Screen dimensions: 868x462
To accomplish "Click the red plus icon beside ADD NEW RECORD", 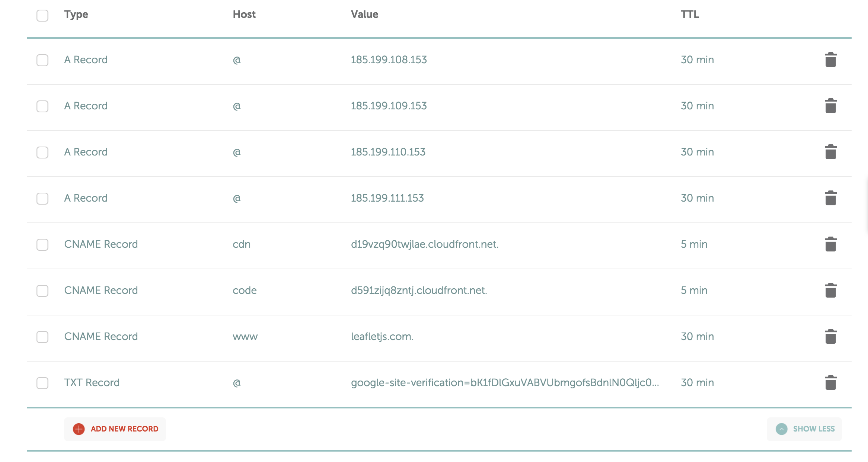I will [79, 429].
